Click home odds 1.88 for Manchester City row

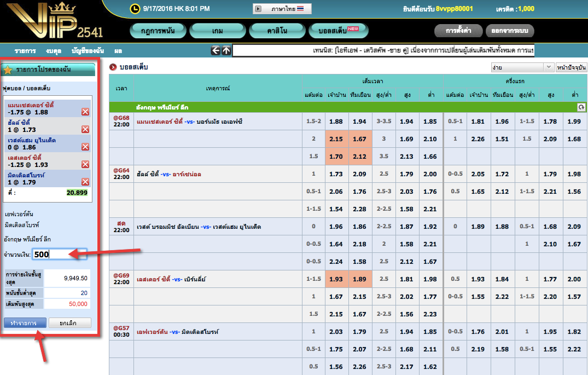pyautogui.click(x=336, y=122)
